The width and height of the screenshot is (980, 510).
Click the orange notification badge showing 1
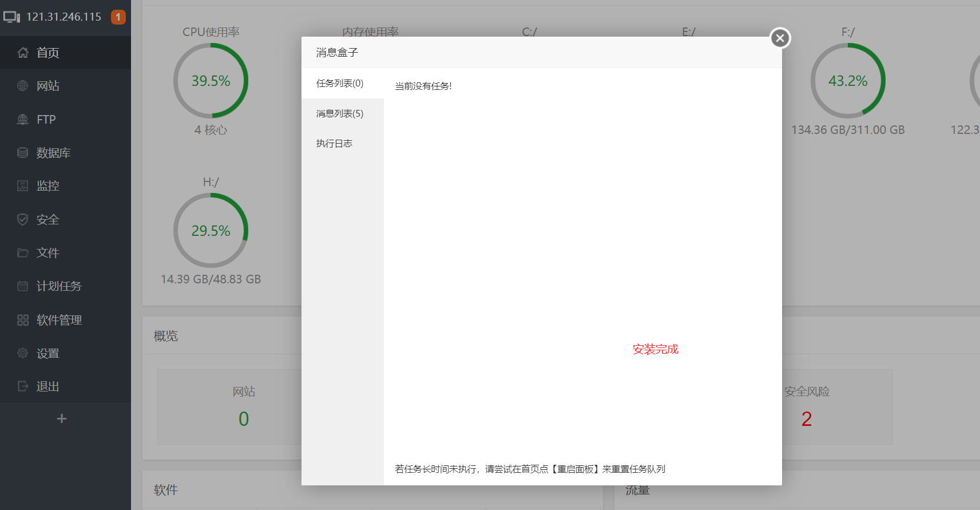118,17
